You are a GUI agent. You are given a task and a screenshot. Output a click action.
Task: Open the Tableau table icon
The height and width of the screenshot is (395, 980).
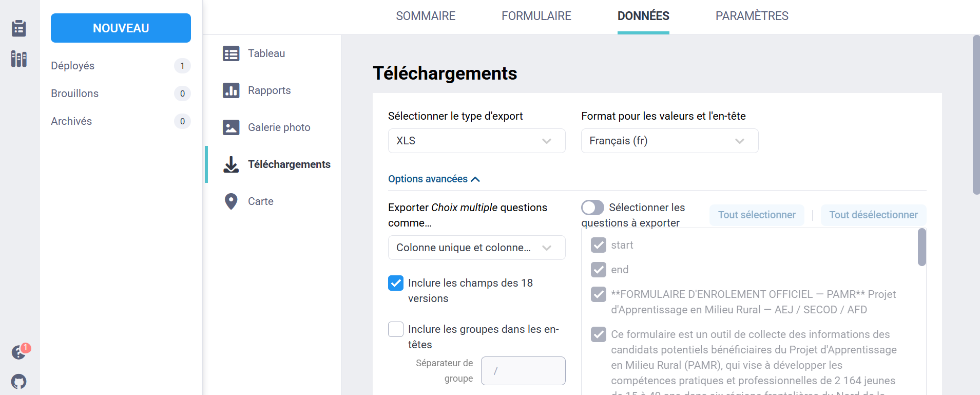(231, 53)
